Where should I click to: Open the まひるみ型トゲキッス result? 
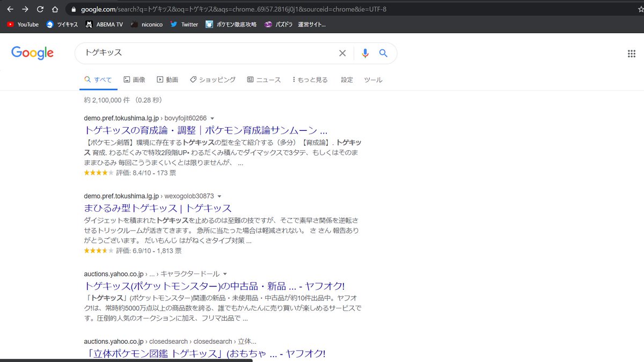pos(158,208)
